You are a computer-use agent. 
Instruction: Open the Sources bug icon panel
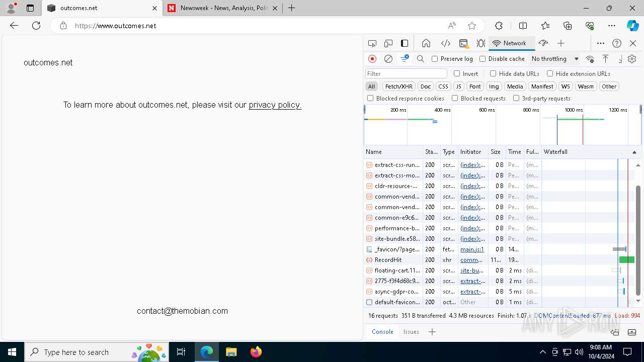click(481, 43)
